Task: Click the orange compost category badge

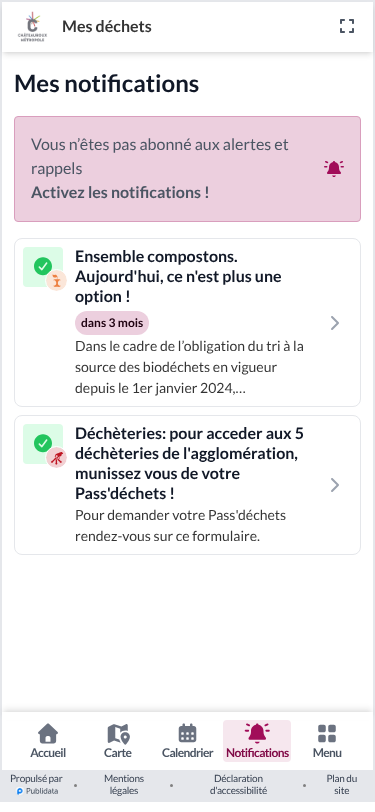Action: (56, 281)
